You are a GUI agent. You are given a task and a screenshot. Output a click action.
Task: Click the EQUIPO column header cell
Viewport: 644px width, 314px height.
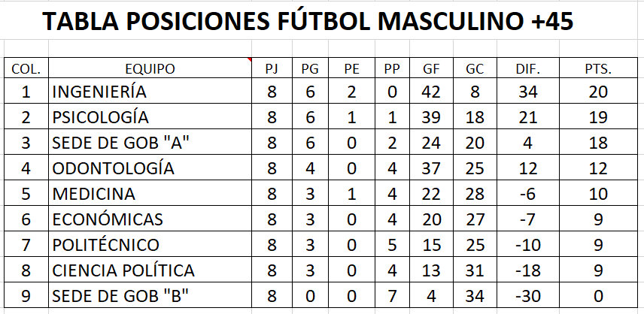(x=150, y=68)
